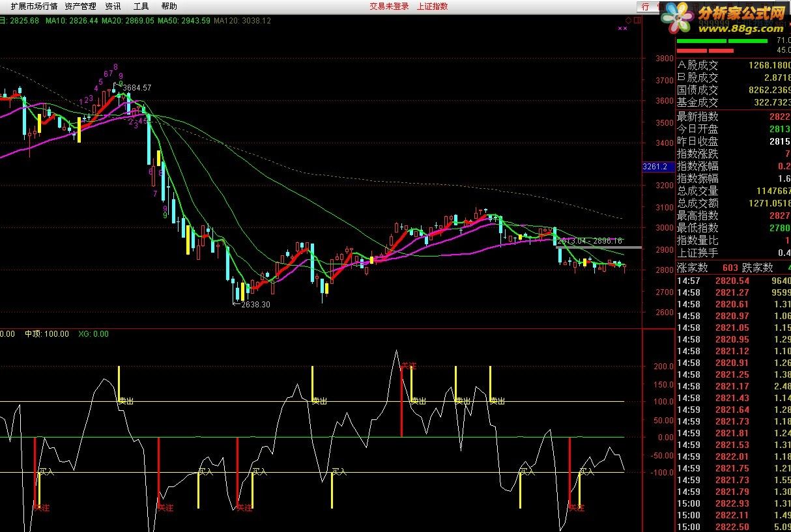Select the 15:00 tick row at 2822.50

click(733, 527)
